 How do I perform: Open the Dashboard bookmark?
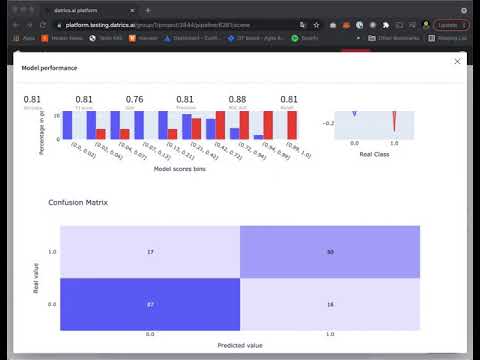192,38
